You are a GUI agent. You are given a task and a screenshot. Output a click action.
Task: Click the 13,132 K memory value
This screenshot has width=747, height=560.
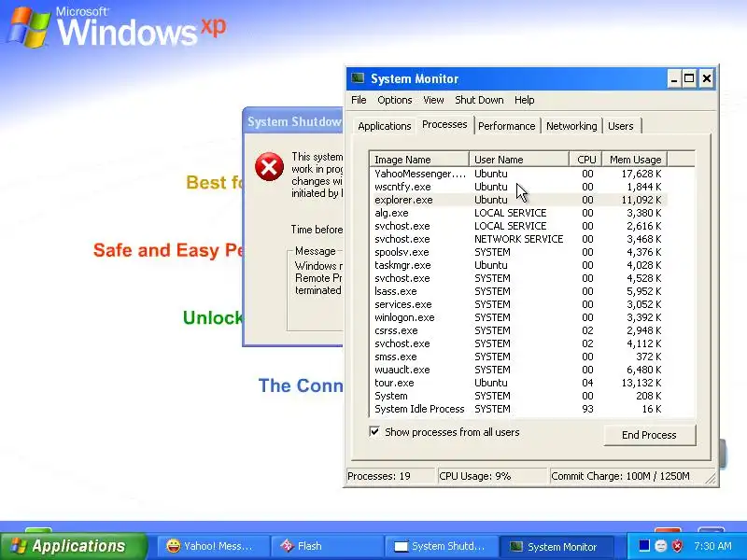pos(643,383)
